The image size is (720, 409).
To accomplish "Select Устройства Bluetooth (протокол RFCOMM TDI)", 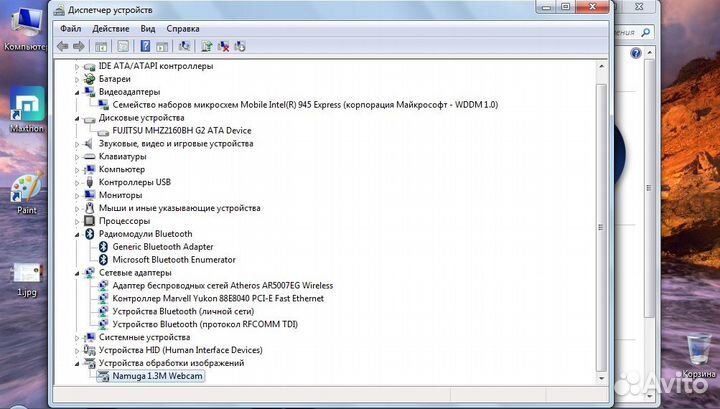I will tap(205, 324).
